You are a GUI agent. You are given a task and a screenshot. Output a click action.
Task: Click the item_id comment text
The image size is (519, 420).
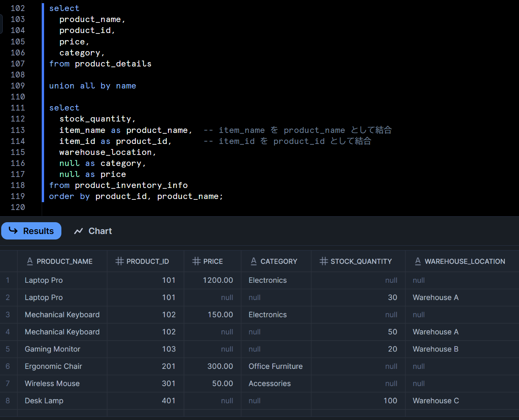pyautogui.click(x=288, y=141)
